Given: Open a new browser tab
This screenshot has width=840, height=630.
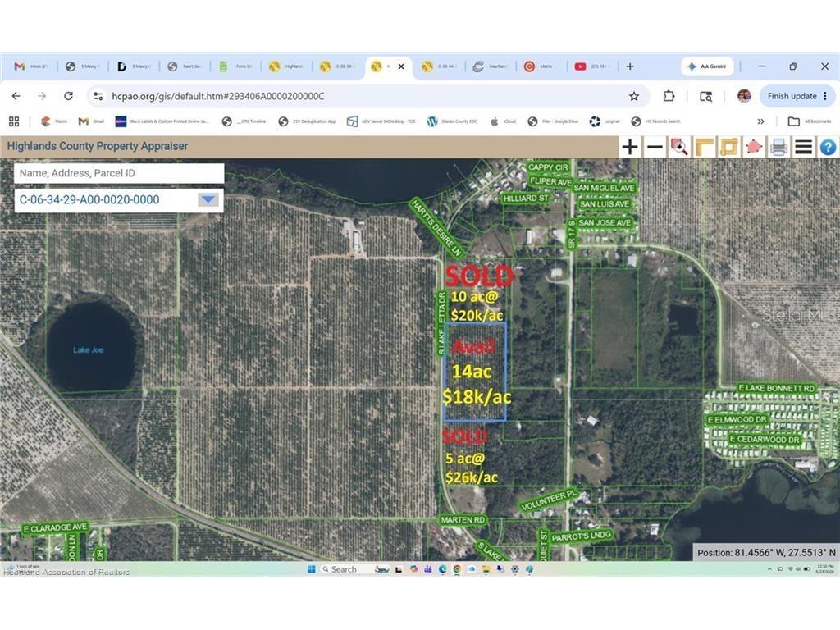Looking at the screenshot, I should coord(630,66).
